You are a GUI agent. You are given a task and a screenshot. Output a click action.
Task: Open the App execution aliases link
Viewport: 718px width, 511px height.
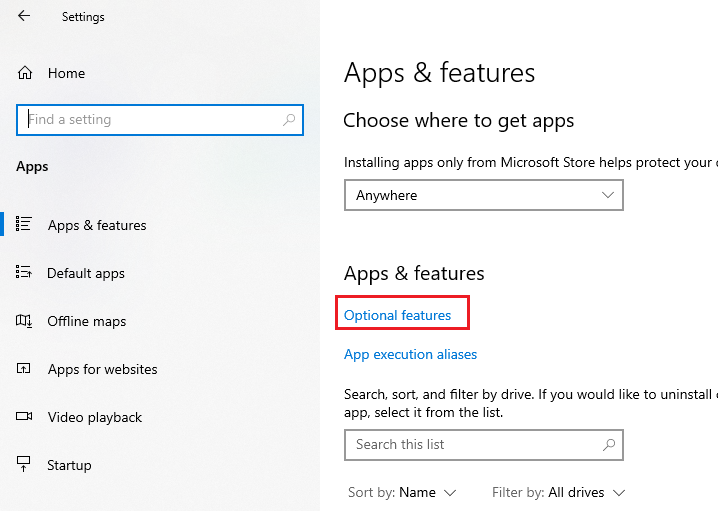click(410, 354)
